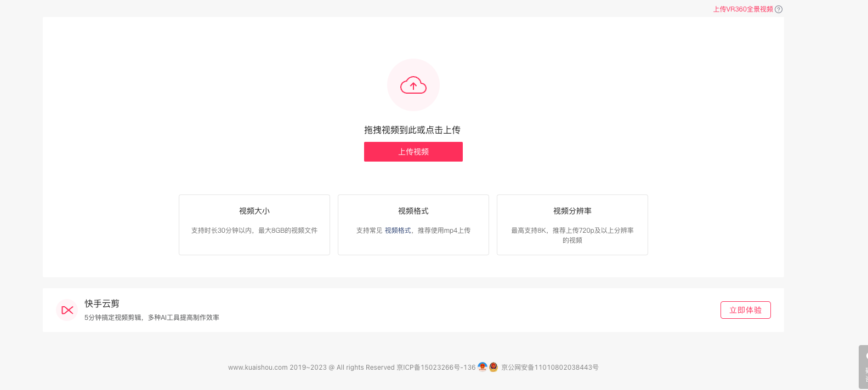Image resolution: width=868 pixels, height=390 pixels.
Task: Open the 上传VR360全景视频 link
Action: (743, 9)
